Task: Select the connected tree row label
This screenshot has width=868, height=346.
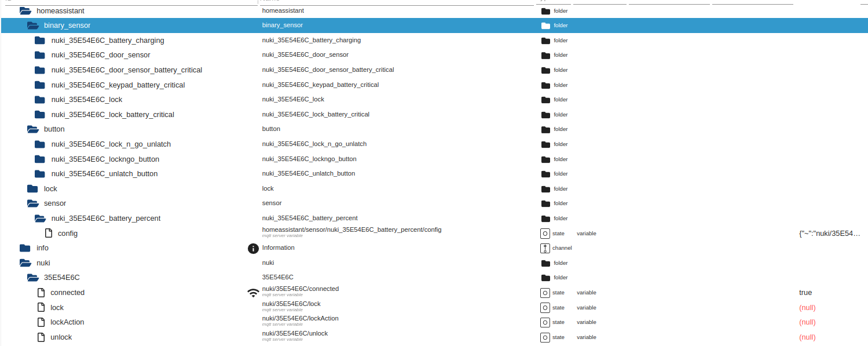Action: point(68,293)
